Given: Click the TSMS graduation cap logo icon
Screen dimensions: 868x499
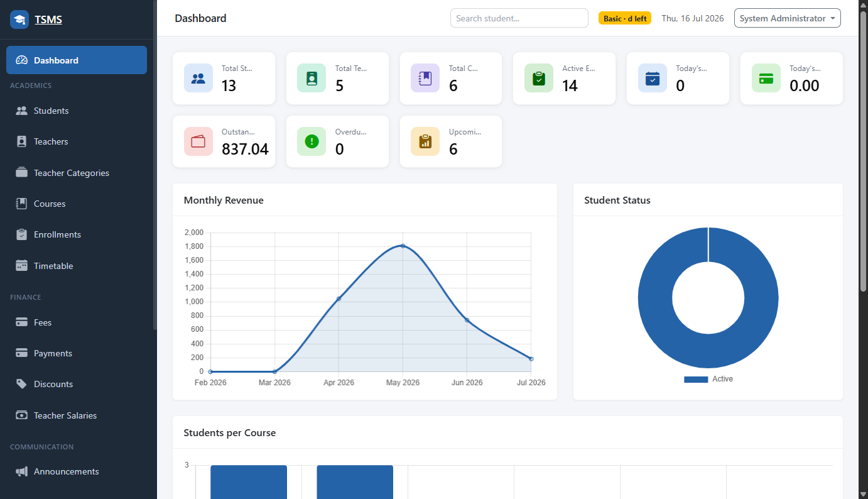Looking at the screenshot, I should (19, 19).
